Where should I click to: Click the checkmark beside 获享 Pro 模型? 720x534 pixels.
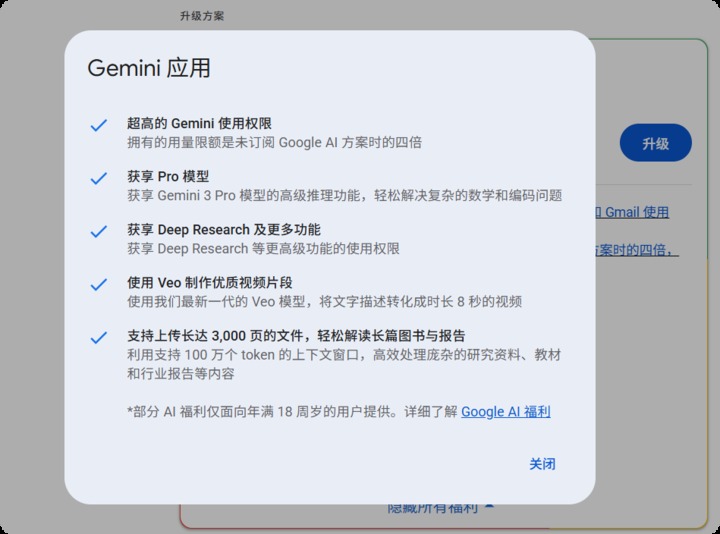(99, 178)
